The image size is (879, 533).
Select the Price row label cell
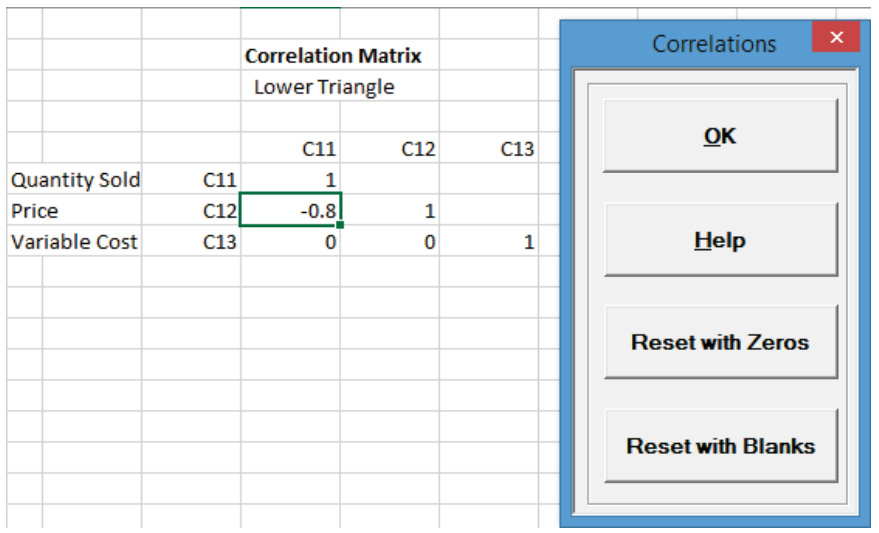click(75, 211)
